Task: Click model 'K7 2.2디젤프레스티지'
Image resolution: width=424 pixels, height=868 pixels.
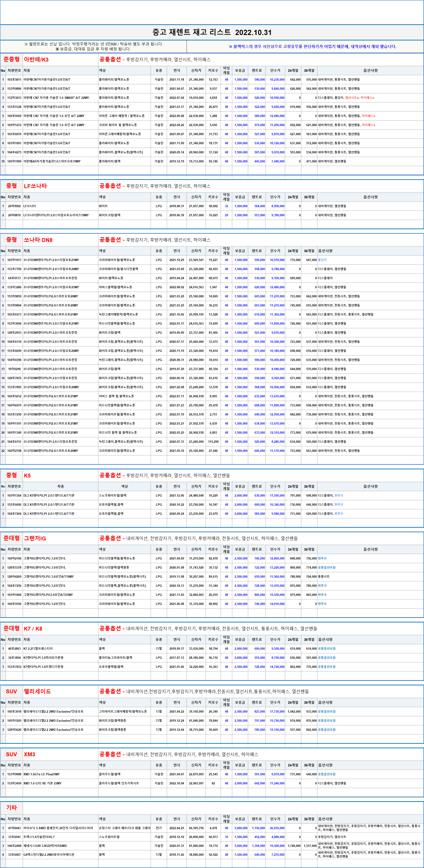Action: coord(38,649)
